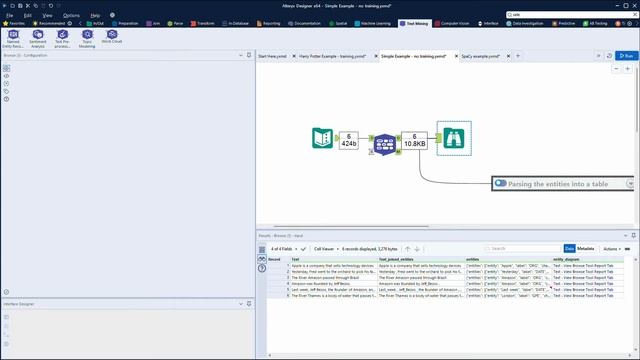
Task: Click the text_joined_entities column header
Action: [x=421, y=259]
